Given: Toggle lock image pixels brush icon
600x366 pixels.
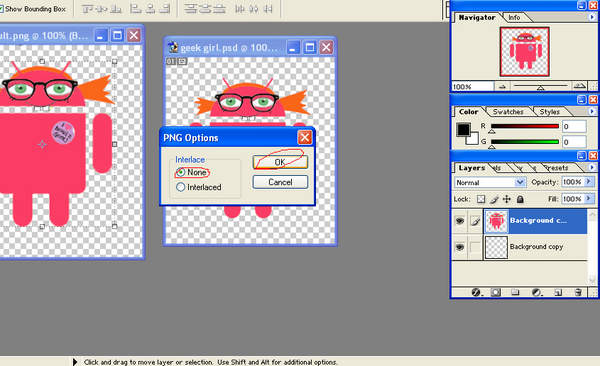Looking at the screenshot, I should 494,199.
